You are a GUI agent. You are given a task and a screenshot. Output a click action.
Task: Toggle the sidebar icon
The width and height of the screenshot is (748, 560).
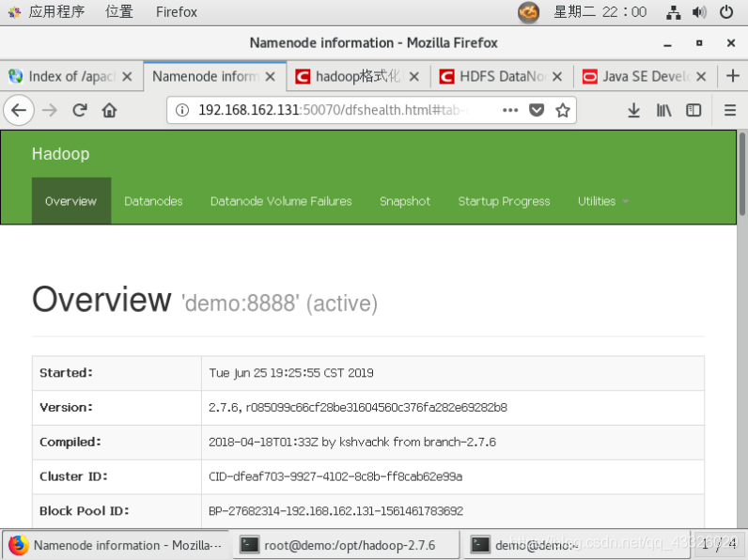(x=693, y=111)
